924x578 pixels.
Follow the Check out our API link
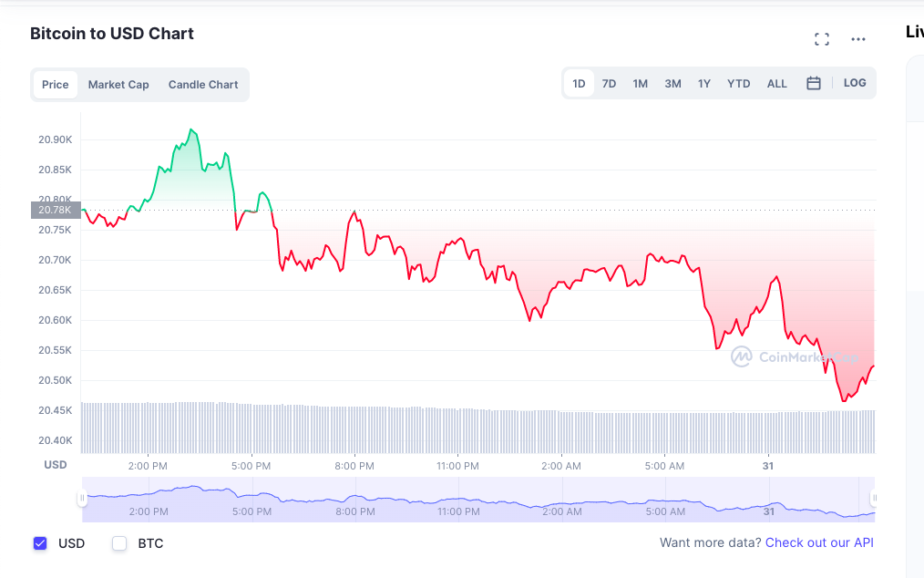[x=819, y=542]
